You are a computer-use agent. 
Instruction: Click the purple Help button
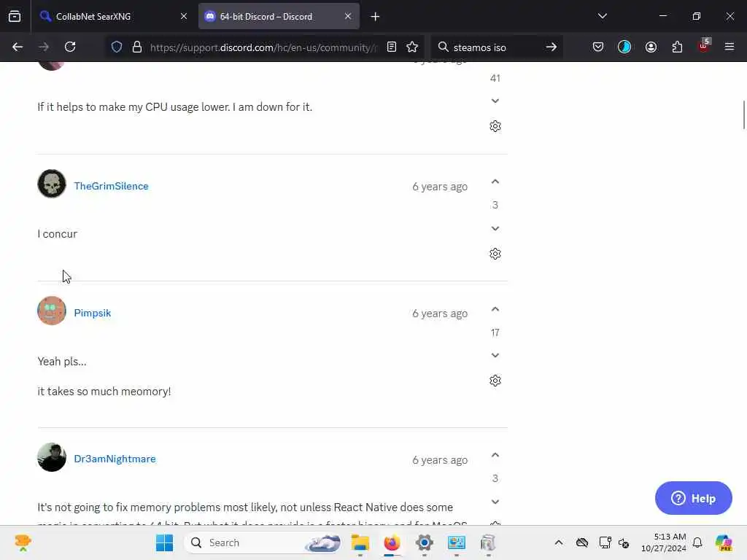click(x=693, y=498)
